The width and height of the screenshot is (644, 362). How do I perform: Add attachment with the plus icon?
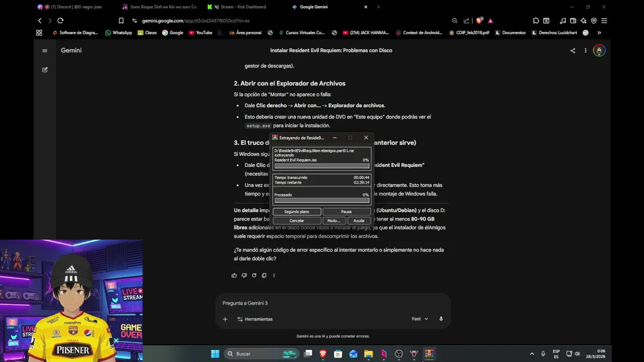pyautogui.click(x=225, y=319)
